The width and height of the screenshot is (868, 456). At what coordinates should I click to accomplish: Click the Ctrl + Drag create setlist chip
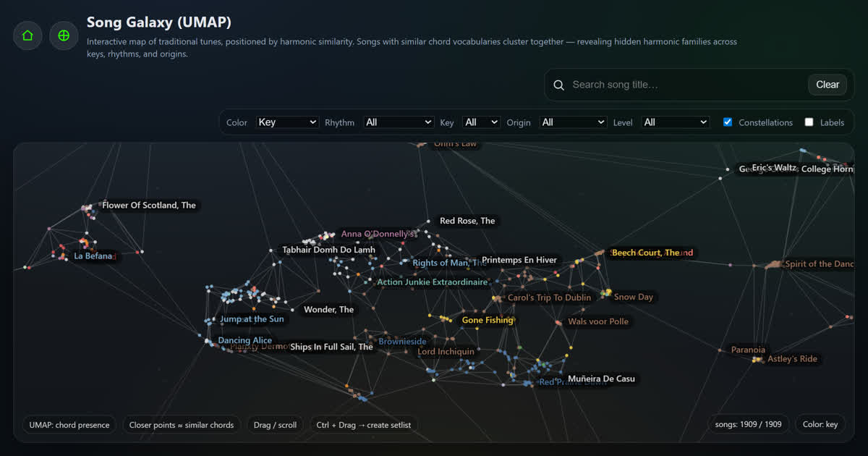tap(364, 425)
